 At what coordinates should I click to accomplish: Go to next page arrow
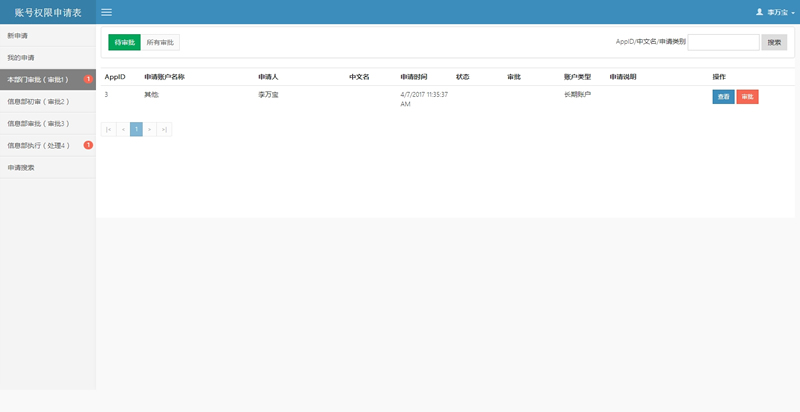pyautogui.click(x=149, y=130)
